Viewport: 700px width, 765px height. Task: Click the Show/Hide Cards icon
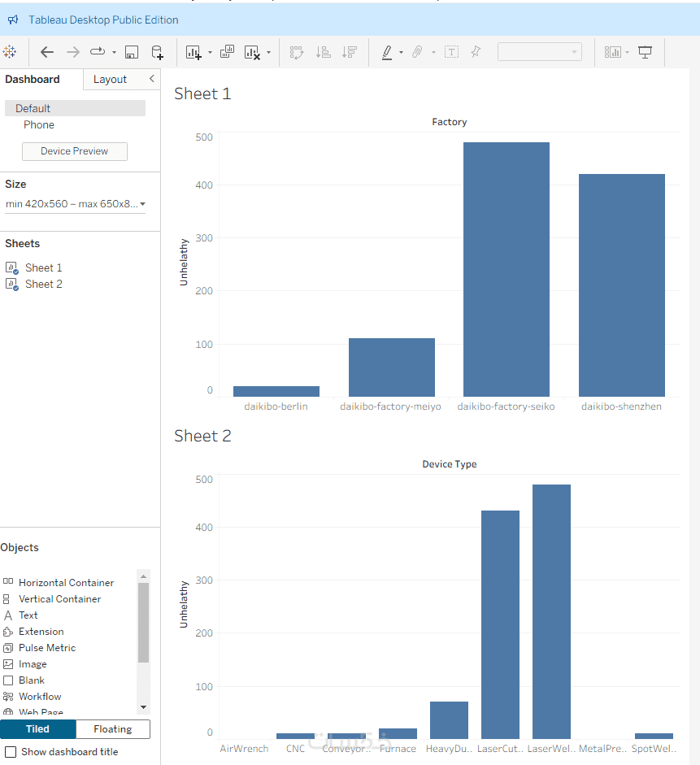pos(613,52)
